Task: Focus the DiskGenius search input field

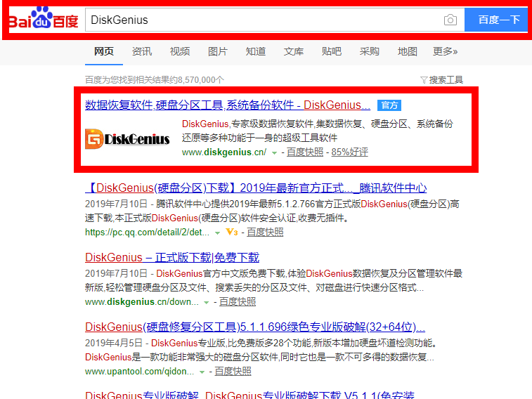Action: pyautogui.click(x=265, y=20)
